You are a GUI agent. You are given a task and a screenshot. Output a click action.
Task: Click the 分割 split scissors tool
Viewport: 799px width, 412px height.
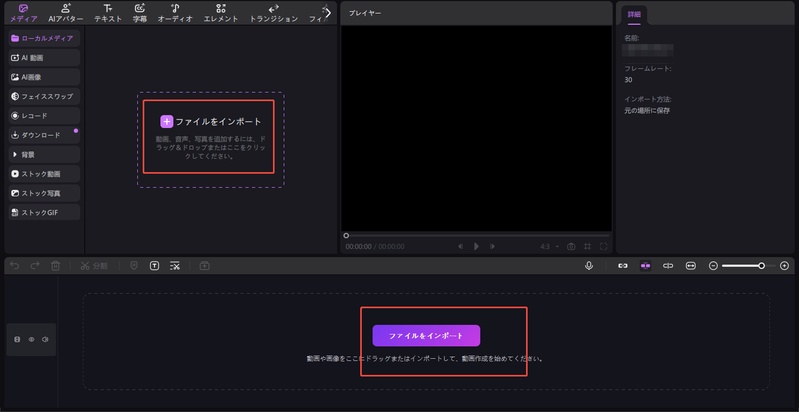coord(94,266)
